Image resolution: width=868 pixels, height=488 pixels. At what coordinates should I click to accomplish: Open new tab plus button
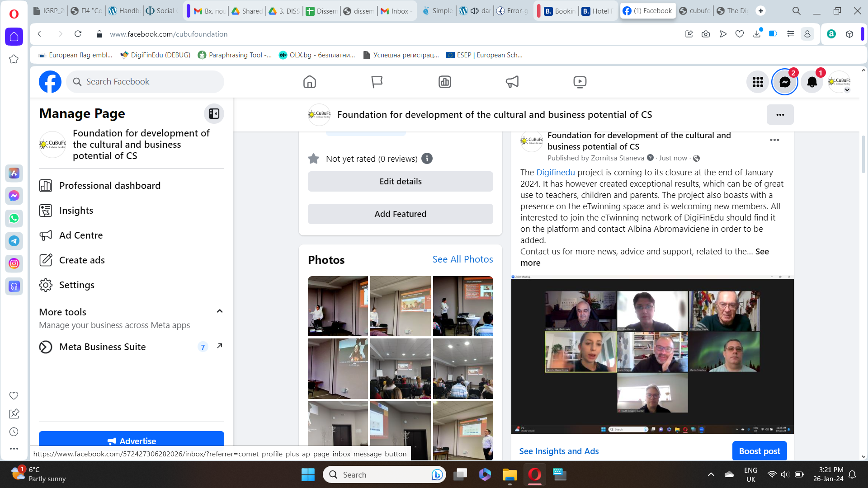point(761,11)
